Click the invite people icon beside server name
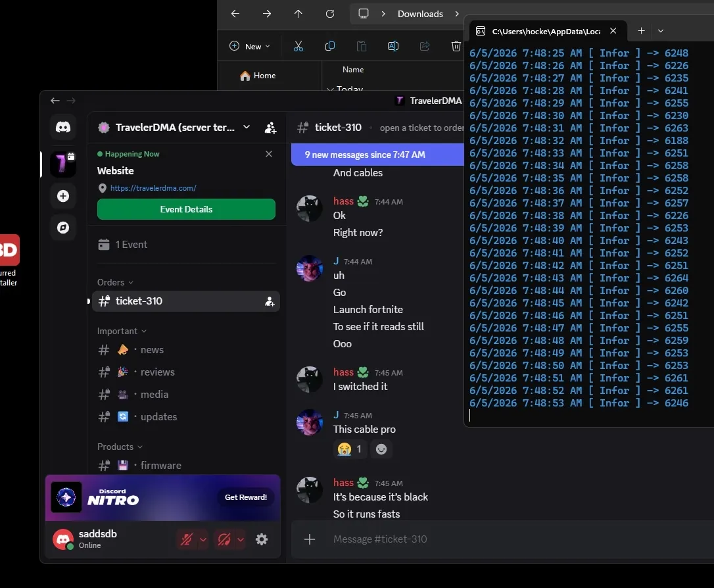Screen dimensions: 714x588 point(270,128)
